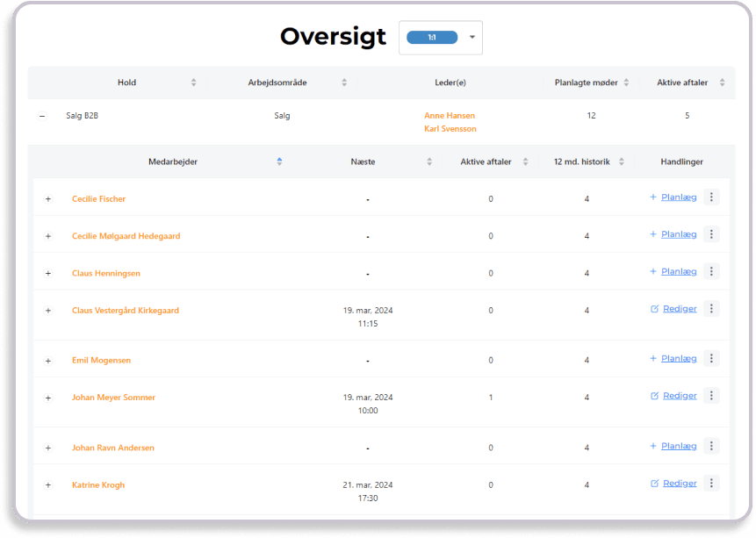Open Karl Svensson leader profile link
The image size is (756, 538).
coord(450,129)
